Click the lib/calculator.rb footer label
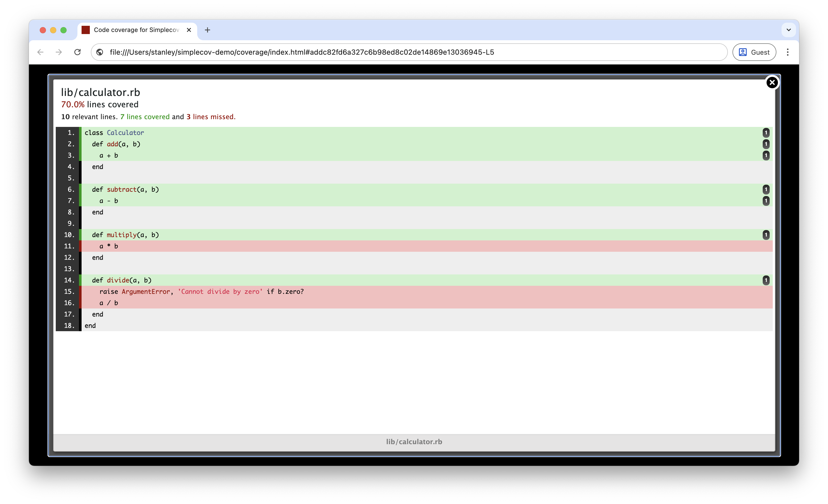Image resolution: width=828 pixels, height=504 pixels. [414, 442]
